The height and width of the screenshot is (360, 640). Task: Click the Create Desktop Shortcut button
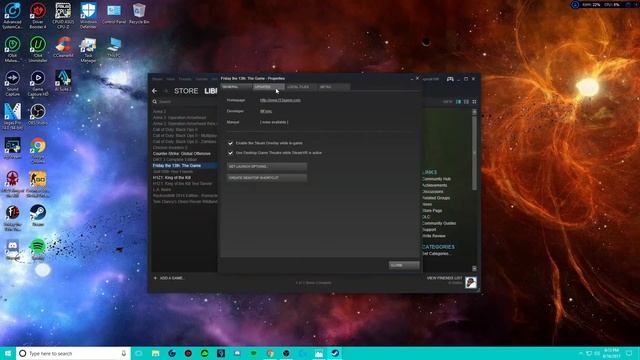click(267, 178)
